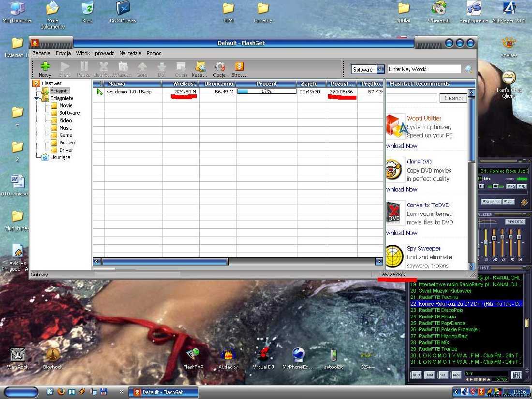Click the FlashGet tray icon
The height and width of the screenshot is (399, 532).
481,392
